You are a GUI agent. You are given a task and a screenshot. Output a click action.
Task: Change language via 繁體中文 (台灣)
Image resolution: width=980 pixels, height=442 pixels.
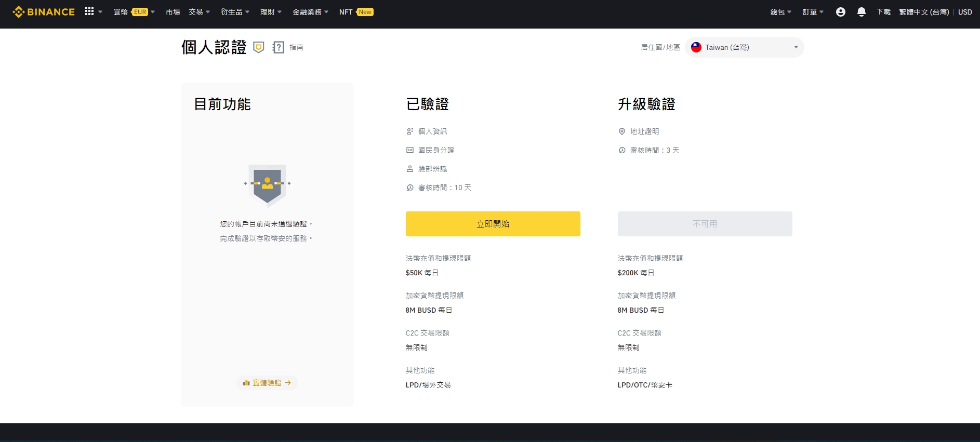click(924, 12)
